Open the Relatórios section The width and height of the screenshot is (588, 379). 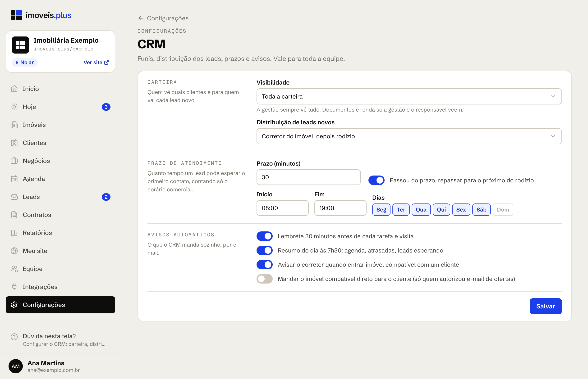[x=60, y=233]
